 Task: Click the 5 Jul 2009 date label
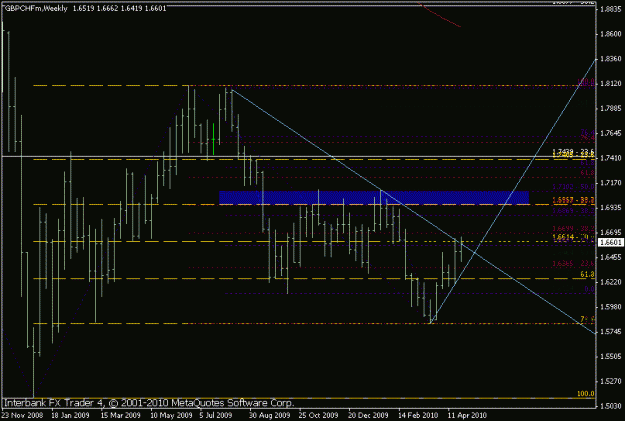coord(216,415)
